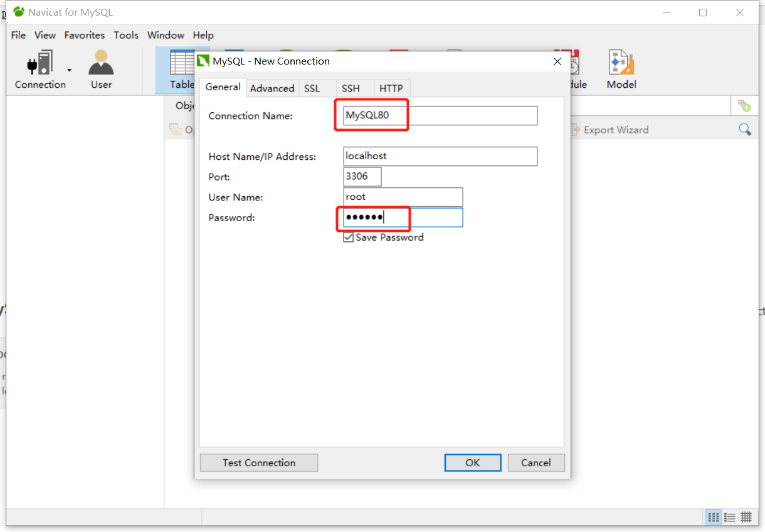This screenshot has width=765, height=532.
Task: Click the User toolbar icon
Action: [x=101, y=70]
